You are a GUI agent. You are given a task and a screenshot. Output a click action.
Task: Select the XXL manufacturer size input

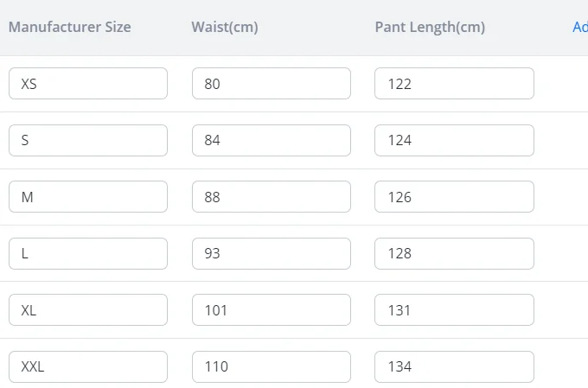tap(88, 366)
